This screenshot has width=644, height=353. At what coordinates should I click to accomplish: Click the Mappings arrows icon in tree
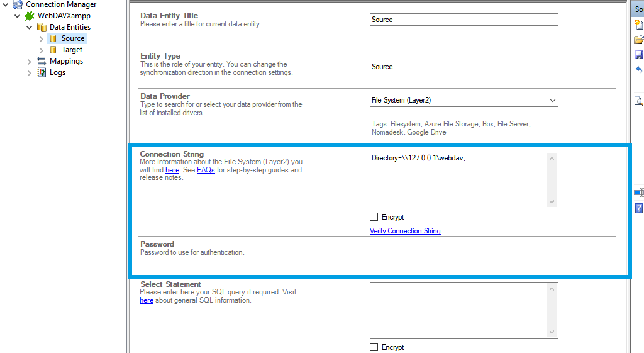42,61
